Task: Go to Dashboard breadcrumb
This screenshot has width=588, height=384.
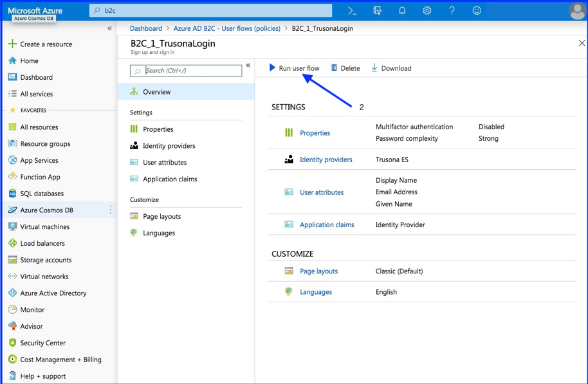Action: click(146, 28)
